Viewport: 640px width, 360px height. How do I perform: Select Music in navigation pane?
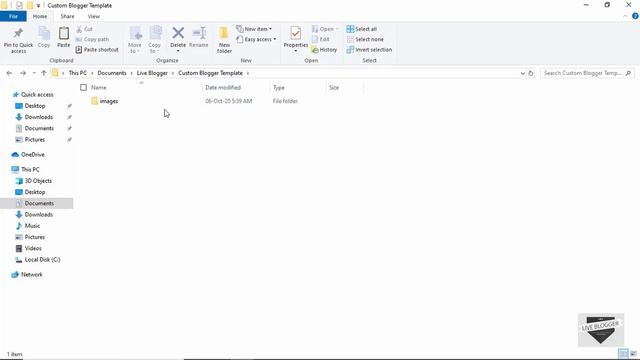click(x=32, y=226)
